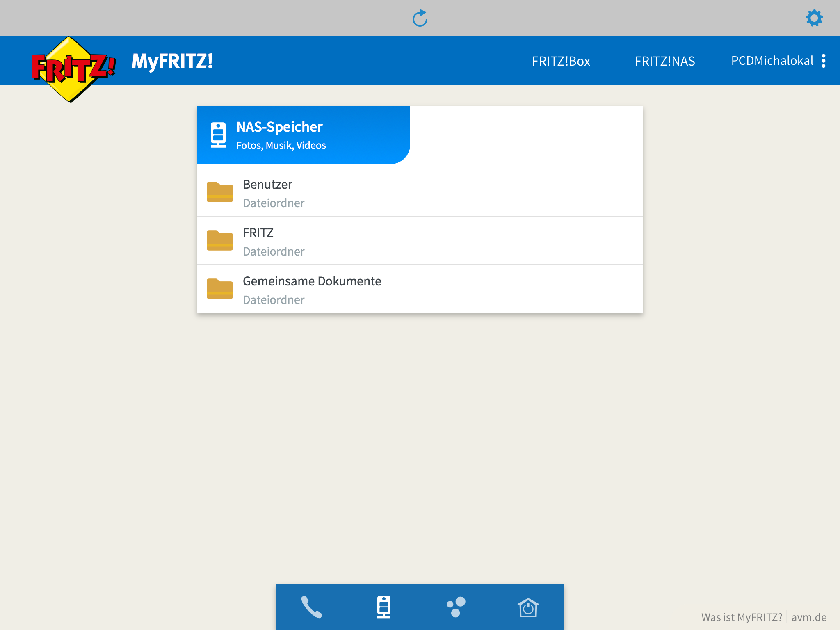Click the NAS-Speicher header device icon
Image resolution: width=840 pixels, height=630 pixels.
[x=218, y=135]
